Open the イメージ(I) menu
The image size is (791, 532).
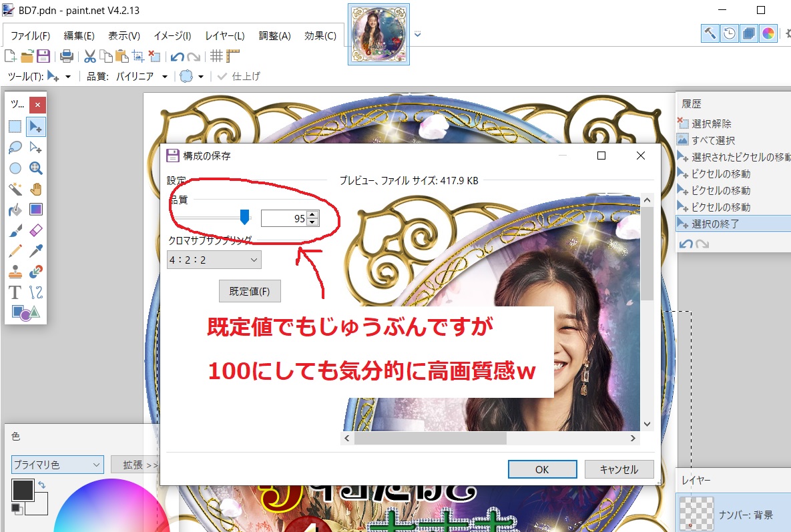point(172,36)
